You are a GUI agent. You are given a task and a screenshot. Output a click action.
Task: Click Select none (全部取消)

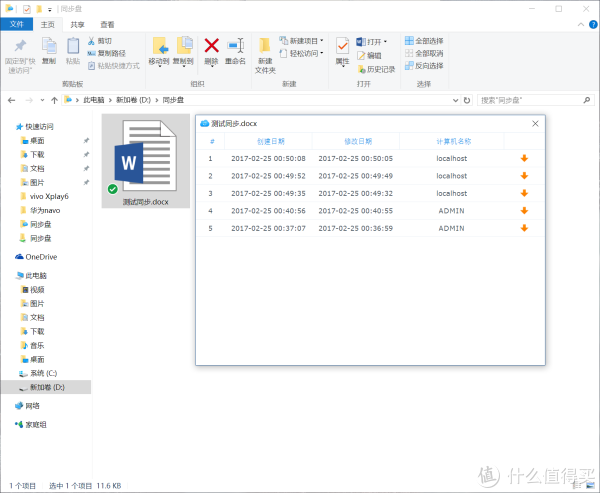point(424,53)
